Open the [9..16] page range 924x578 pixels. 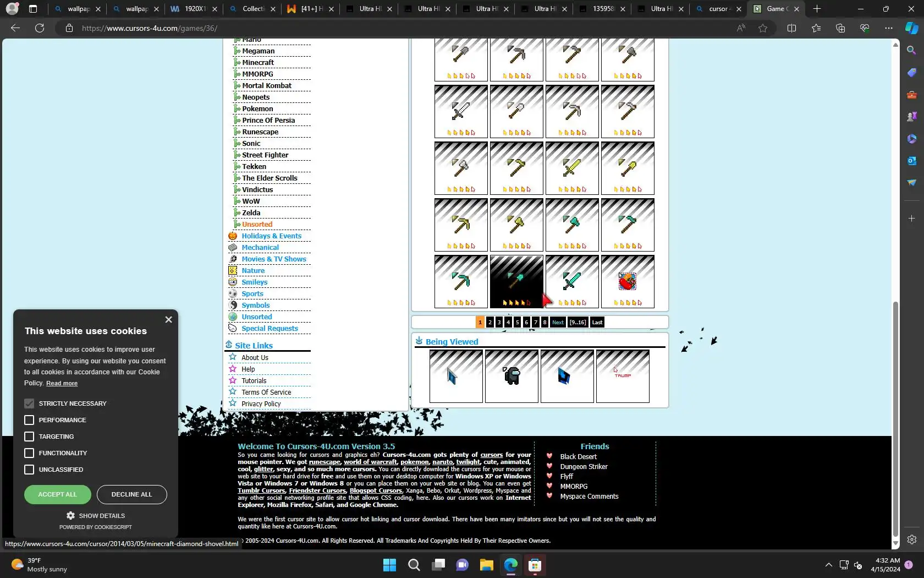(577, 323)
